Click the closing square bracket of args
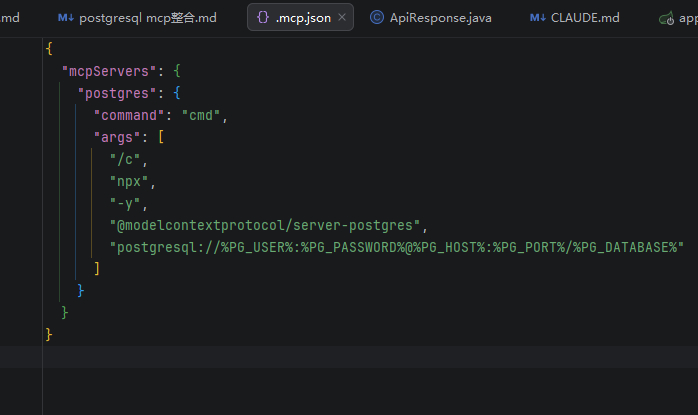This screenshot has width=698, height=415. (x=96, y=268)
